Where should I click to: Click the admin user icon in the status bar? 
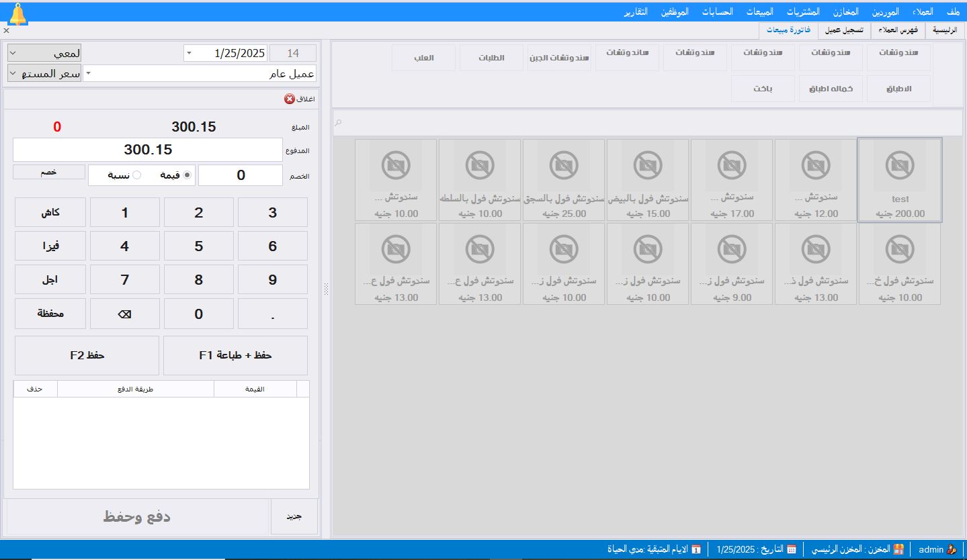[952, 549]
